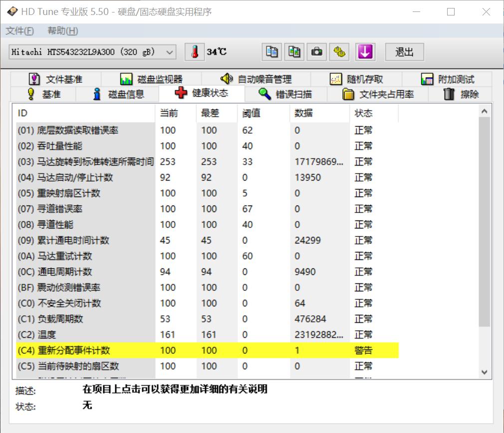Open the 帮助(H) menu

pos(63,31)
